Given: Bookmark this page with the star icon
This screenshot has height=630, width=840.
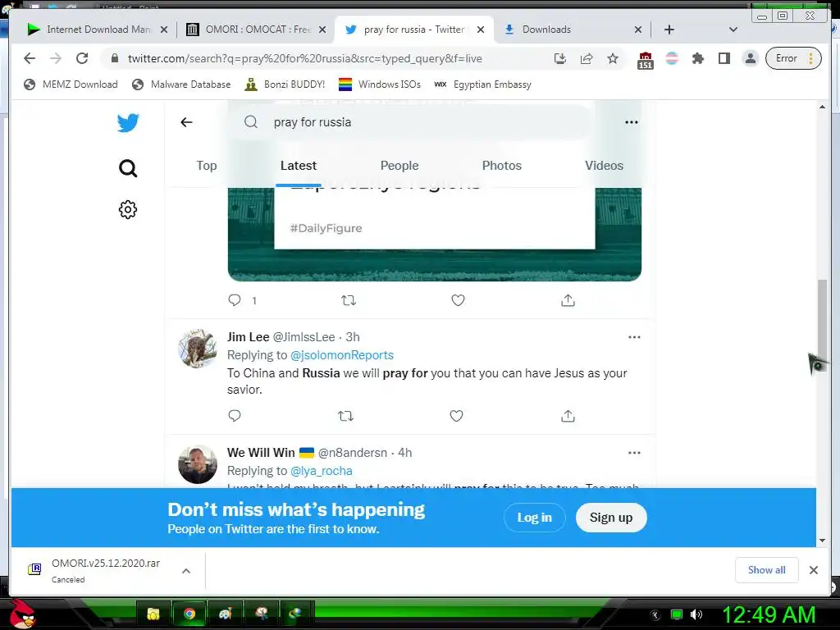Looking at the screenshot, I should (x=613, y=58).
